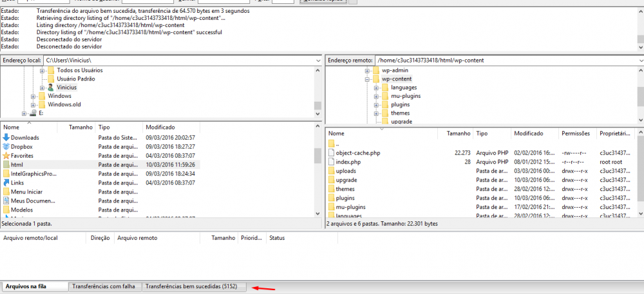This screenshot has height=294, width=644.
Task: Open the Endereço local path dropdown
Action: 318,60
